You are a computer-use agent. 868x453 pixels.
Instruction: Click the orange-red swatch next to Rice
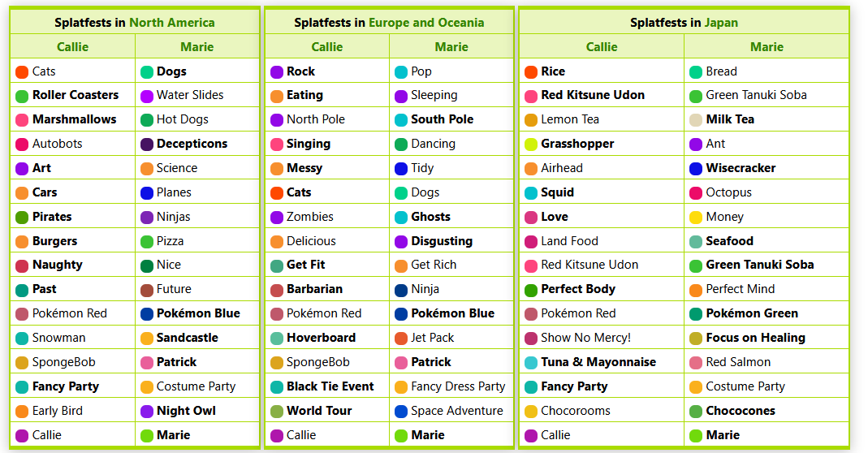[531, 72]
